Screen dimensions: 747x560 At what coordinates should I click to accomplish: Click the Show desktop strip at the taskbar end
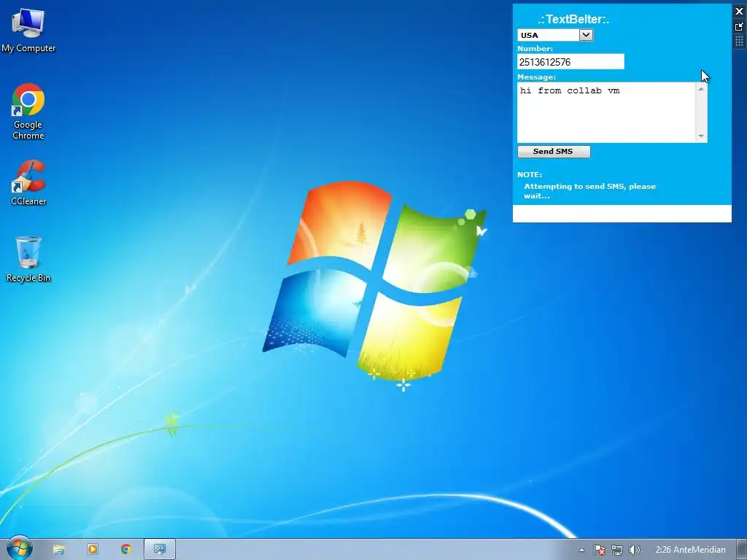pyautogui.click(x=742, y=550)
